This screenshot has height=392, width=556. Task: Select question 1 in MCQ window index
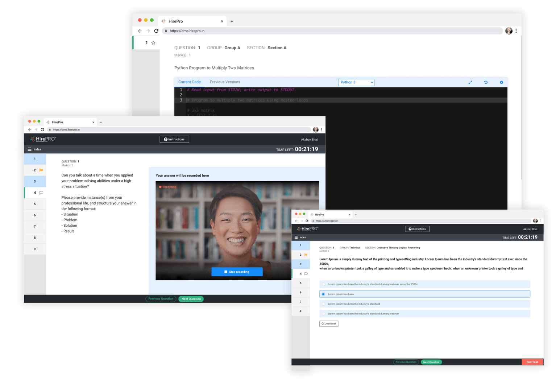[300, 245]
